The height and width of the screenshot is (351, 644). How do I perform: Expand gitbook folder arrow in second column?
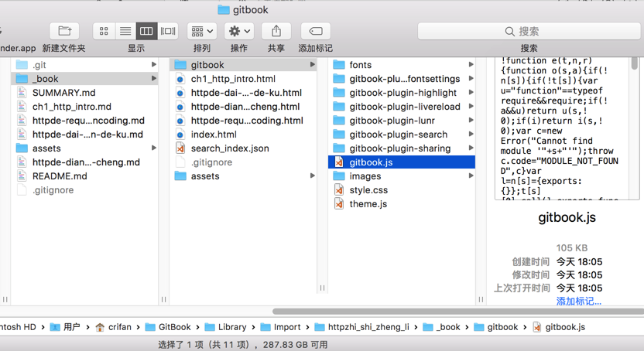313,64
